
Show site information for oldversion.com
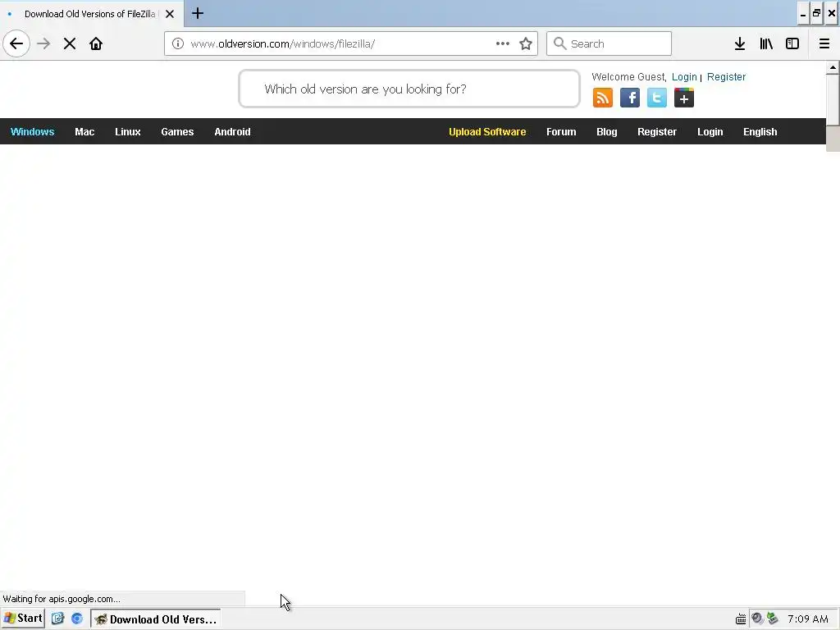178,43
